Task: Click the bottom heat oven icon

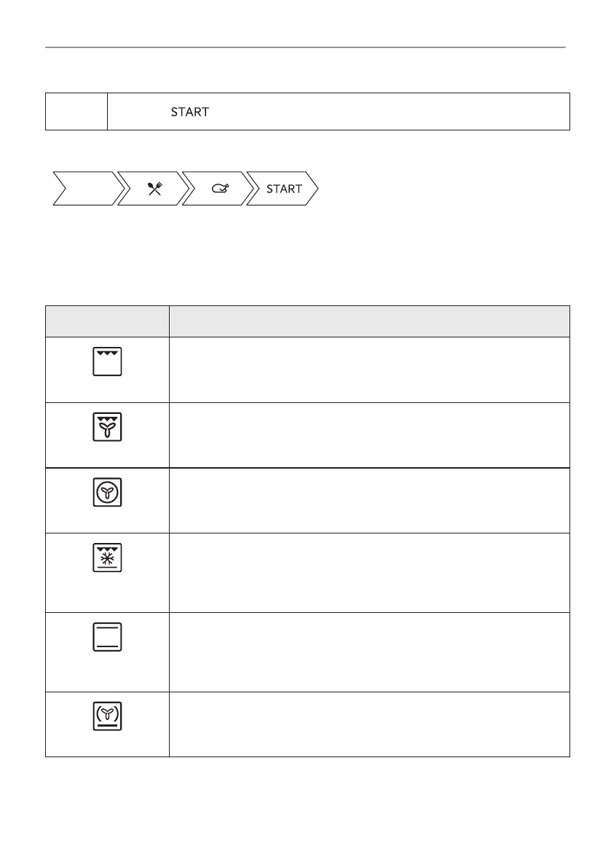Action: point(107,638)
